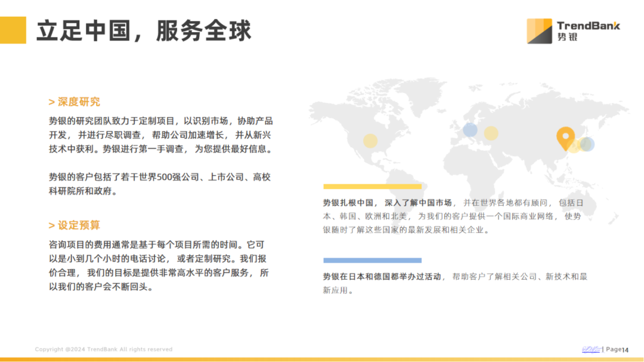Image resolution: width=644 pixels, height=362 pixels.
Task: Click bold text 势银在日本和德国都举办过活动
Action: [x=382, y=277]
